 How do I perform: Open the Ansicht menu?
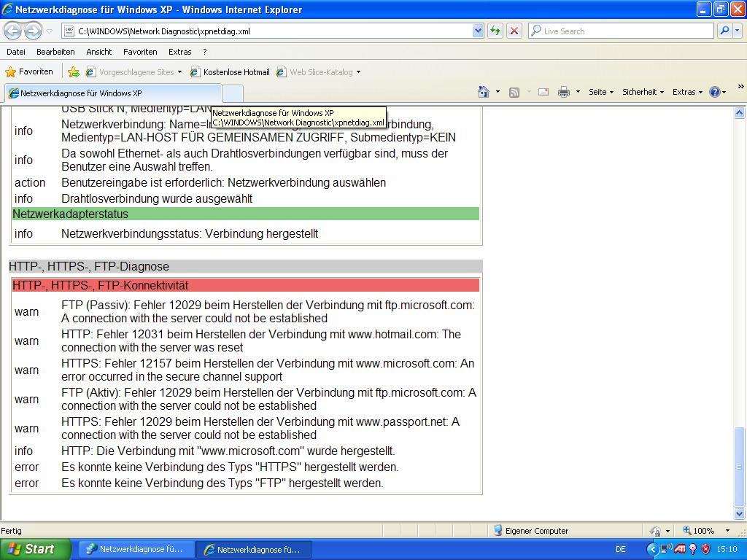(x=99, y=52)
